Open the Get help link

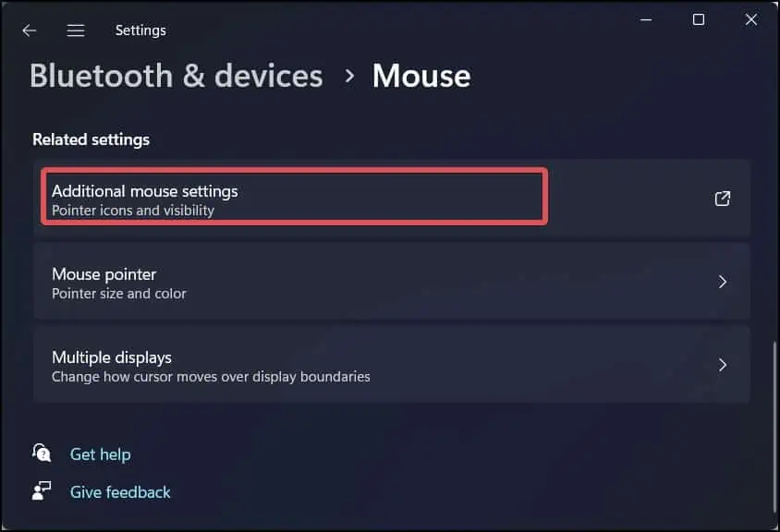click(100, 453)
